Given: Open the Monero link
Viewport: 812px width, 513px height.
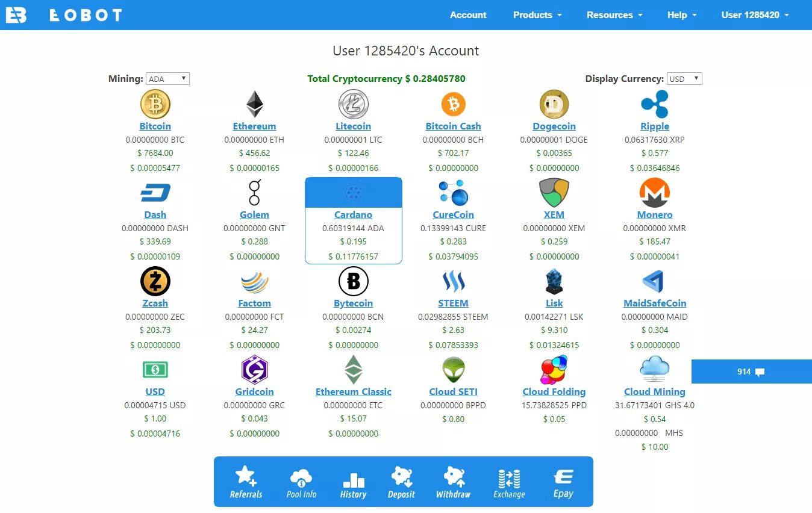Looking at the screenshot, I should tap(655, 215).
